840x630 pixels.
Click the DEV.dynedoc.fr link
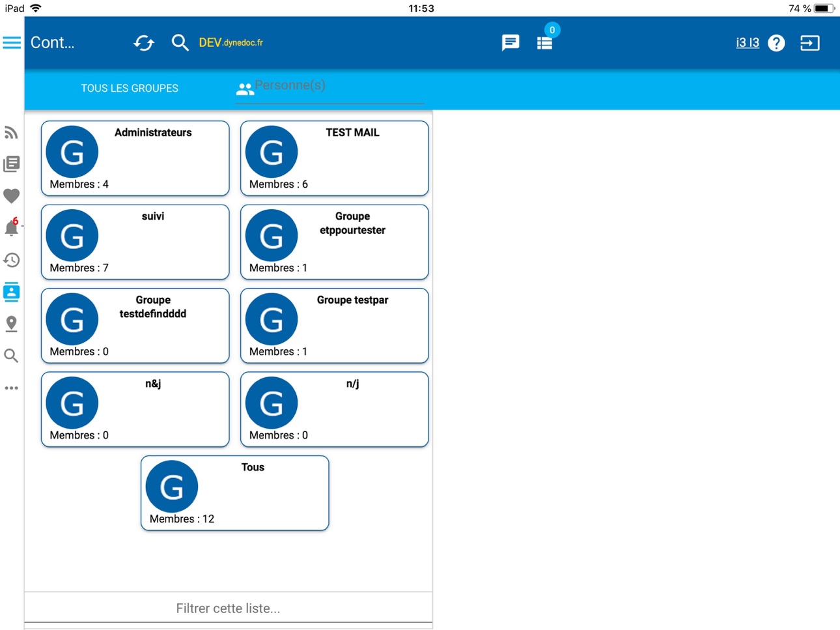(231, 42)
